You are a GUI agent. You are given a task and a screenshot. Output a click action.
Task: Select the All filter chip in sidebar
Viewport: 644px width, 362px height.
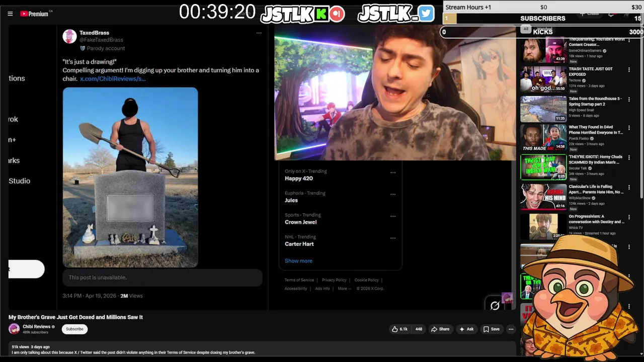[526, 29]
